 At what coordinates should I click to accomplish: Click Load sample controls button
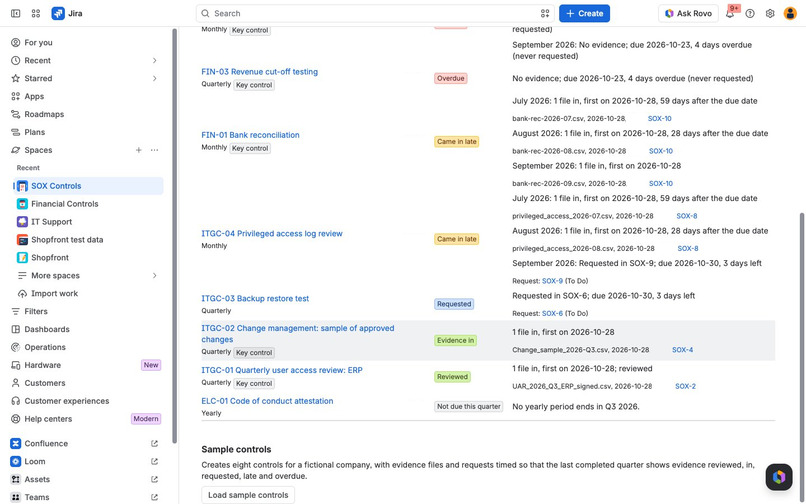[x=248, y=495]
